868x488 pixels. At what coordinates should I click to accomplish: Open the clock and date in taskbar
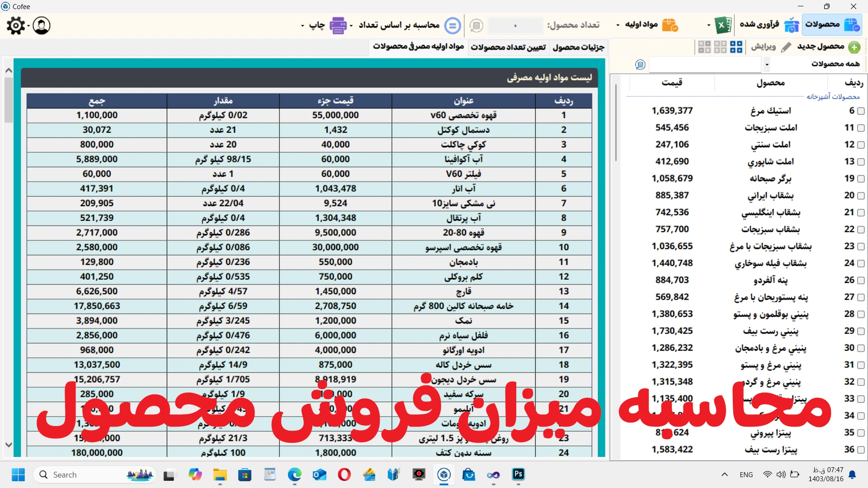pyautogui.click(x=826, y=474)
